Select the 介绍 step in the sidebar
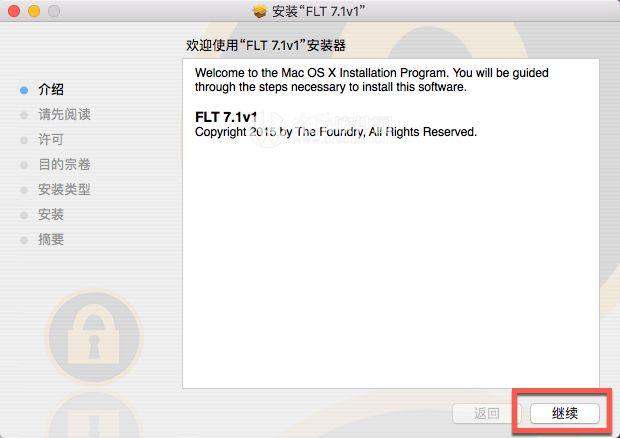This screenshot has height=438, width=620. tap(51, 90)
